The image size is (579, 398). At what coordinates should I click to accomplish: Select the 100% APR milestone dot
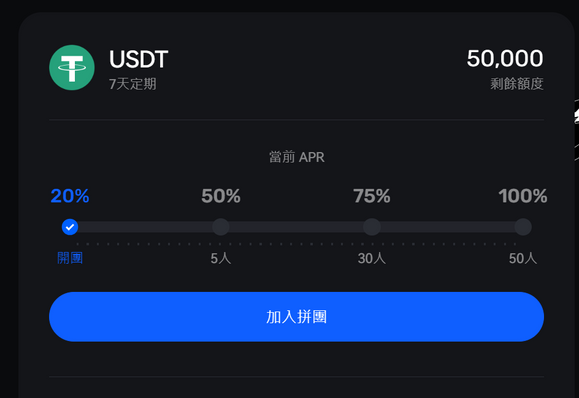pos(523,227)
